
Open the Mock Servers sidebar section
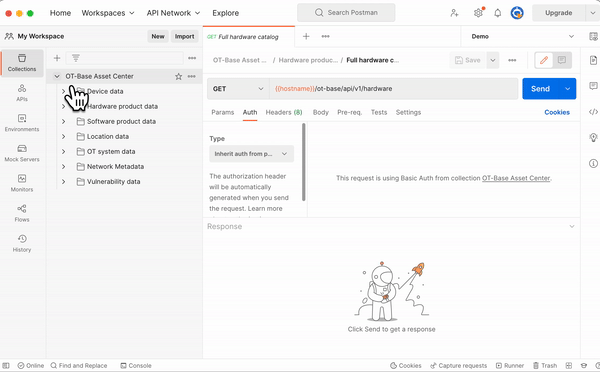point(22,153)
